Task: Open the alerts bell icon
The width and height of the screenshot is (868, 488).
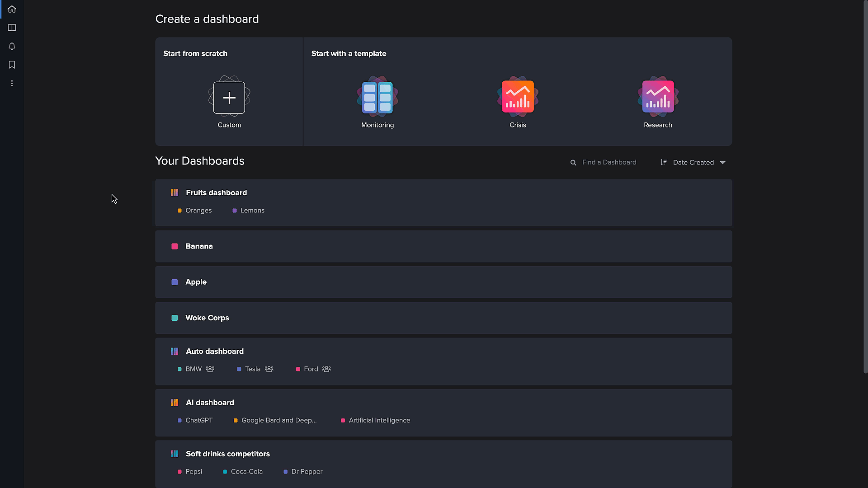Action: [x=12, y=46]
